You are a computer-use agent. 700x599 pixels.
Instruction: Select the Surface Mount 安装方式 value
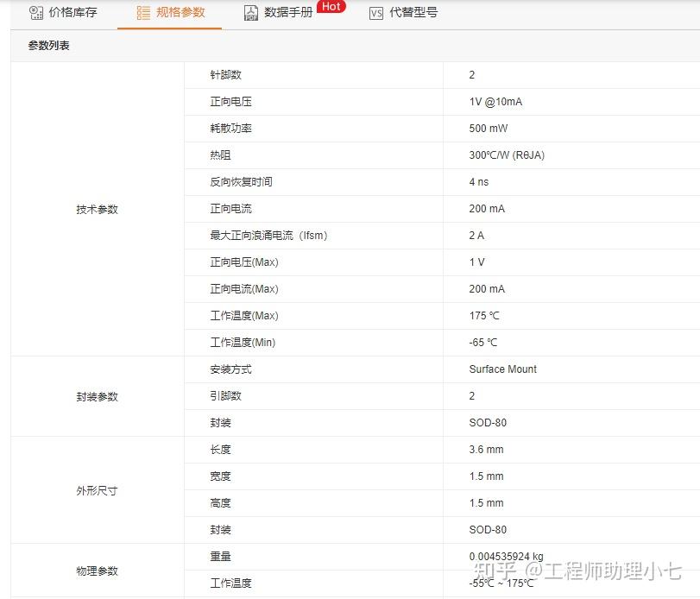501,369
